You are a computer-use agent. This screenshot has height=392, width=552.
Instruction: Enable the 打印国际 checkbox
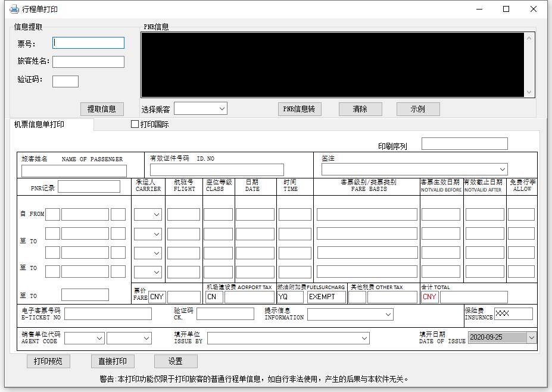pyautogui.click(x=135, y=124)
